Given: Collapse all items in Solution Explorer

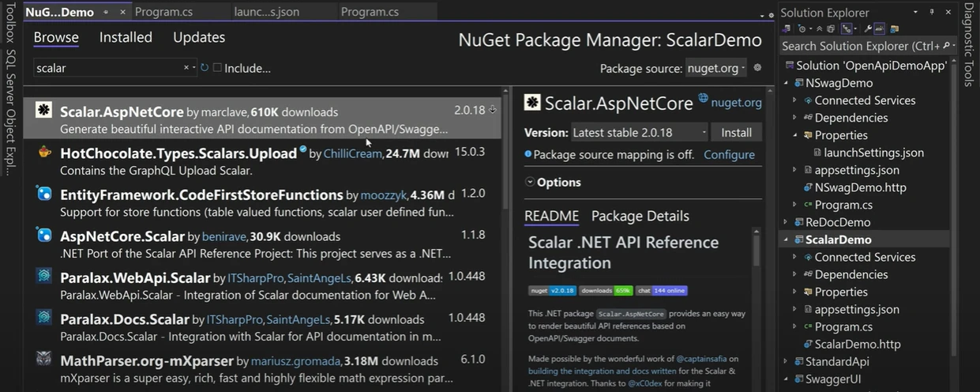Looking at the screenshot, I should coord(820,28).
